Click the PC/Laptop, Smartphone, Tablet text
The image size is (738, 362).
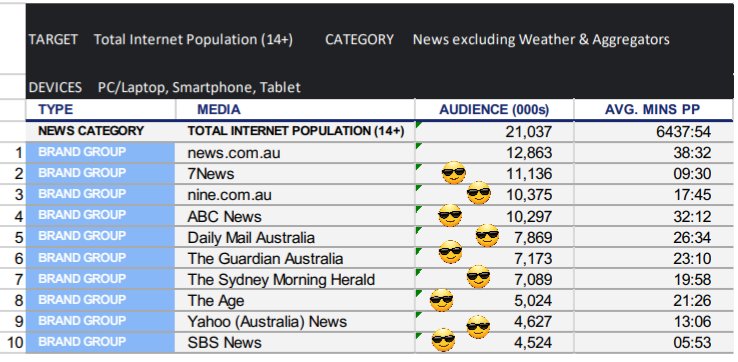(x=200, y=88)
